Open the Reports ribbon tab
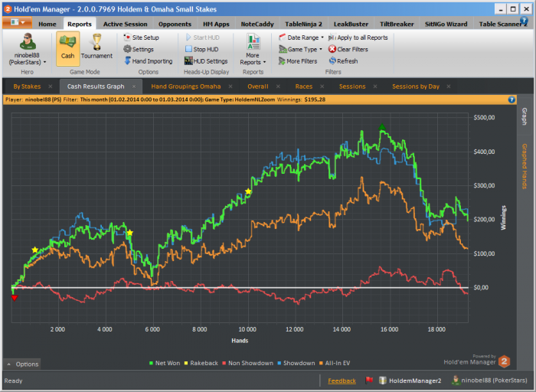 [x=80, y=24]
